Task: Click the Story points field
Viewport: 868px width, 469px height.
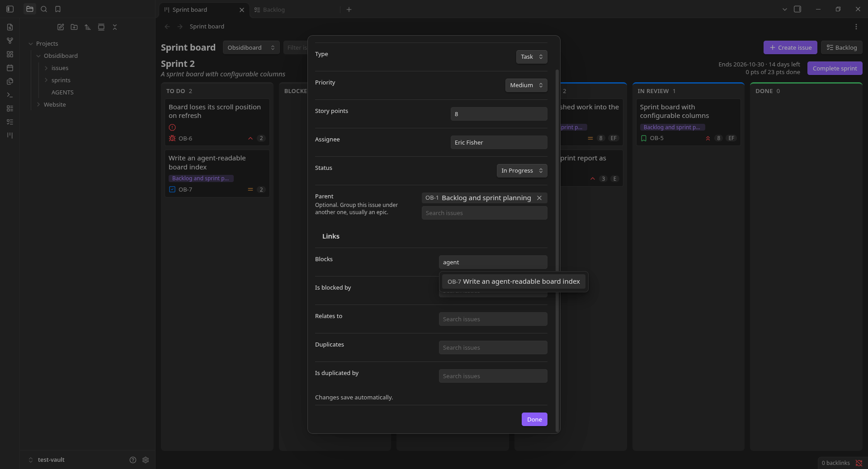Action: coord(499,114)
